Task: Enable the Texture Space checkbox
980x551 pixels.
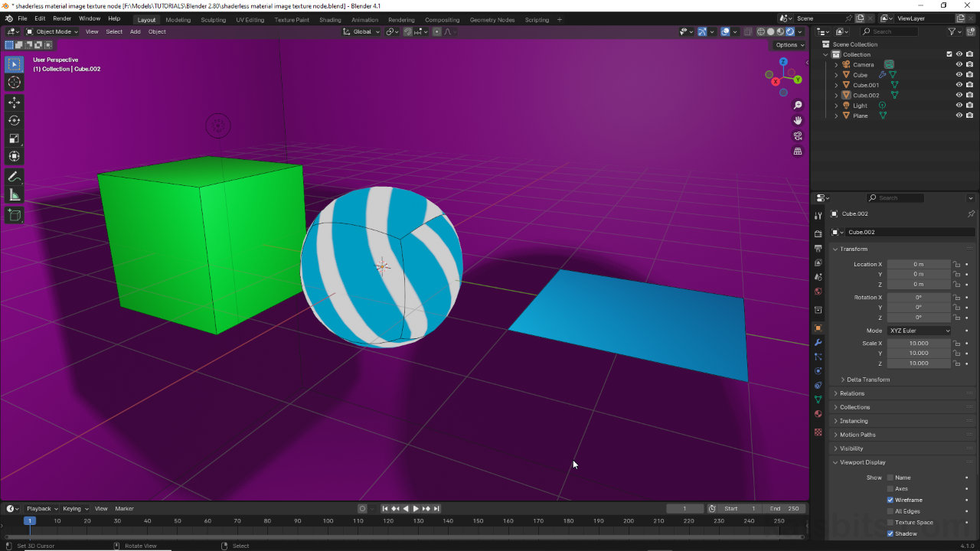Action: [890, 522]
